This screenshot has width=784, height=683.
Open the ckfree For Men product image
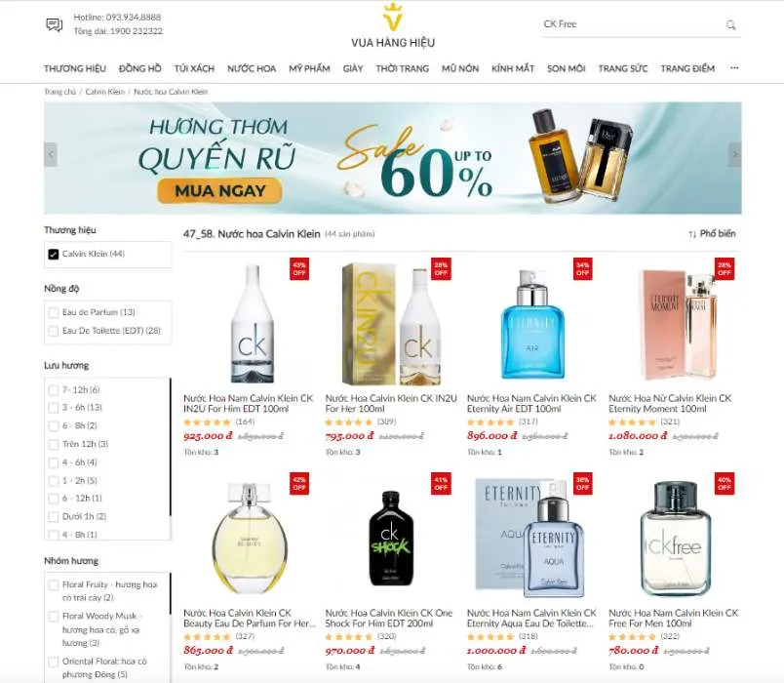675,539
